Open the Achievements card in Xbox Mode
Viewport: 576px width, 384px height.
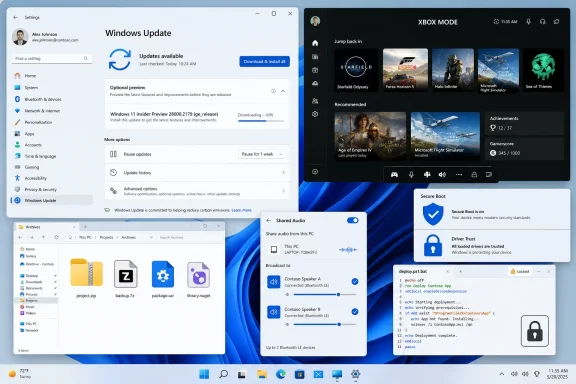524,123
